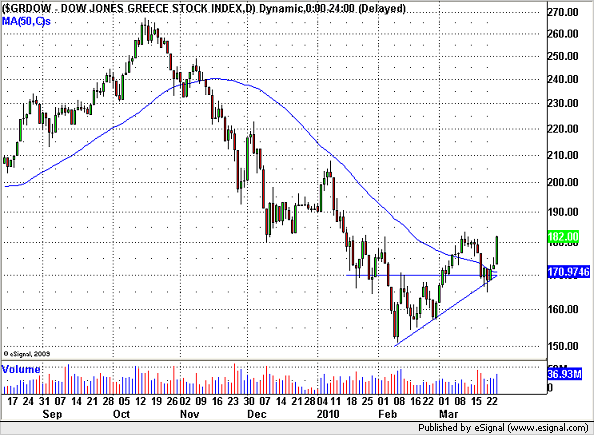Select the Volume panel label
Screen dimensions: 594x435
pos(21,369)
